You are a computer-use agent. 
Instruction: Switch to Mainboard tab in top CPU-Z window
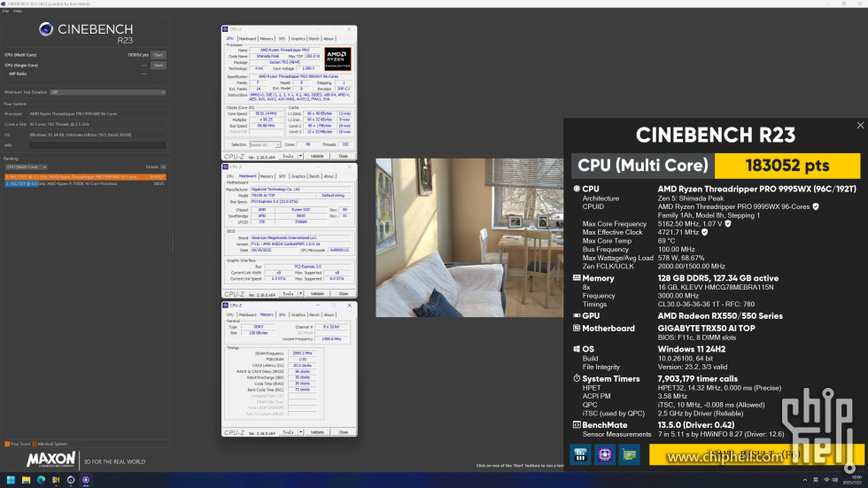(247, 39)
